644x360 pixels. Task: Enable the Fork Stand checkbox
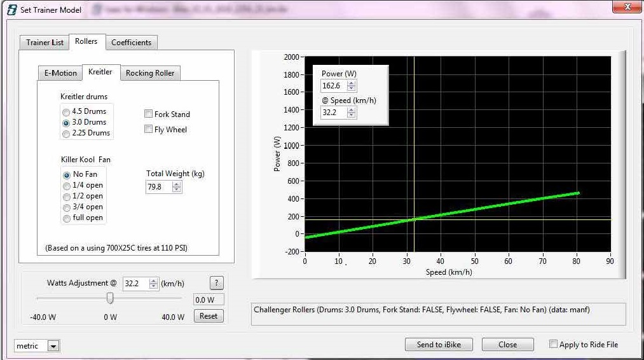coord(149,114)
